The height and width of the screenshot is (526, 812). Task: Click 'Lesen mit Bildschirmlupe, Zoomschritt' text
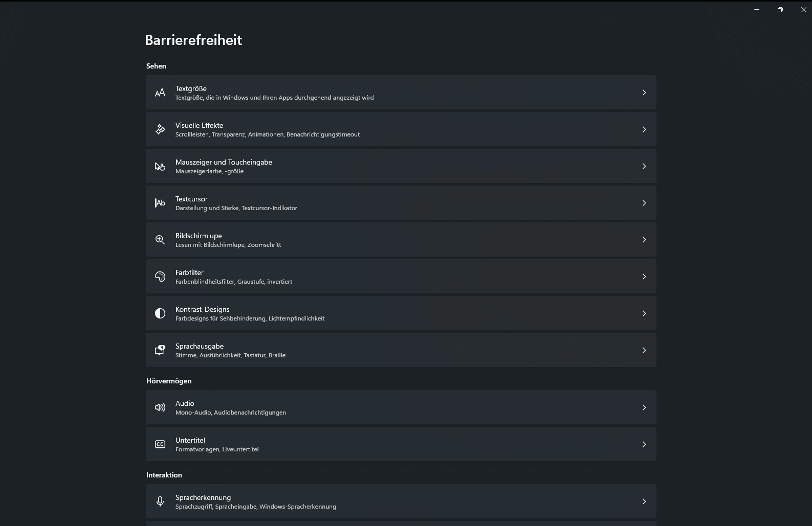click(x=228, y=245)
